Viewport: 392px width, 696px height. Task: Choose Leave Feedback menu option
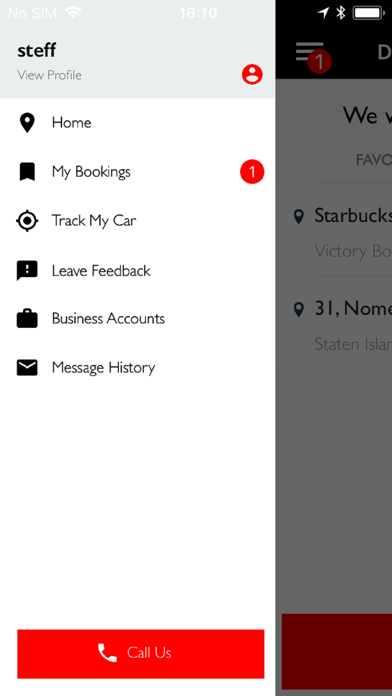click(137, 270)
